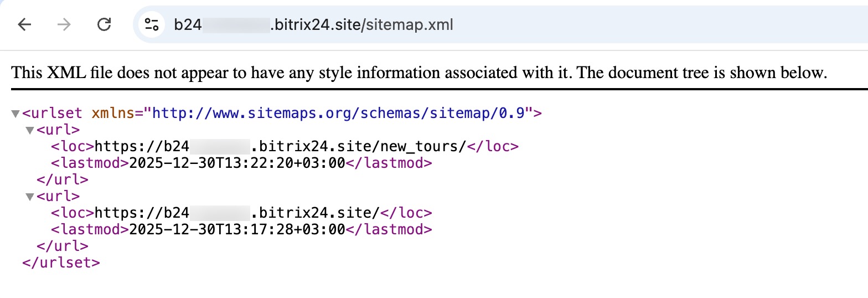Click the root site loc URL text
Screen dimensions: 868x298
[x=237, y=213]
